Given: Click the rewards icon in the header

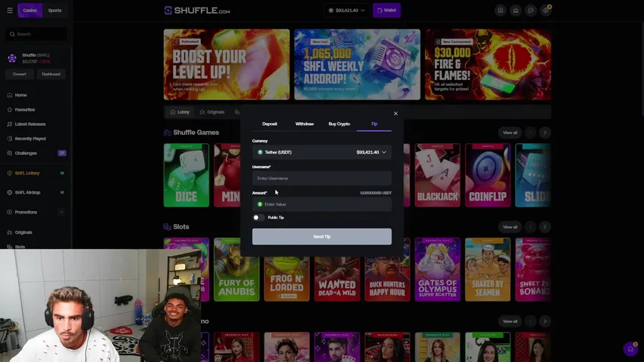Looking at the screenshot, I should [516, 11].
